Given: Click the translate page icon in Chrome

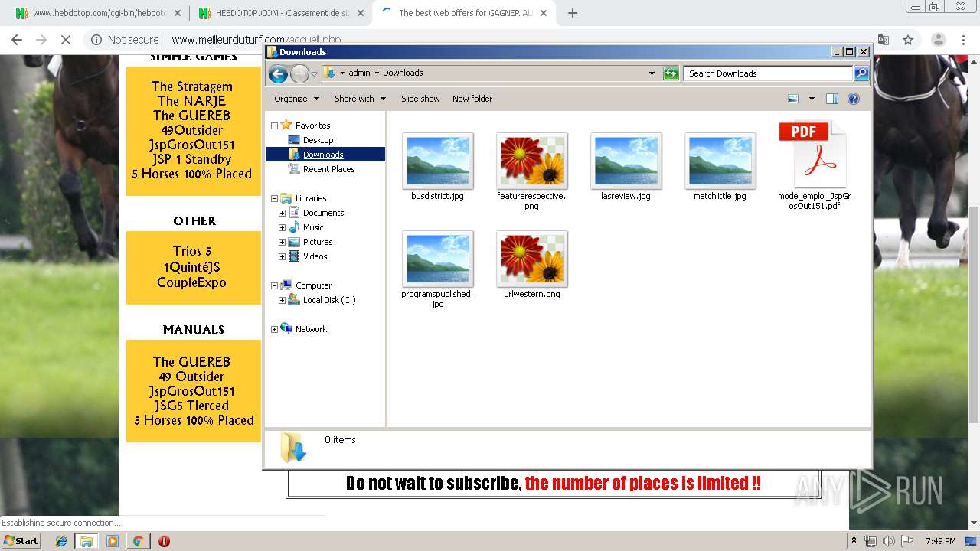Looking at the screenshot, I should point(884,40).
